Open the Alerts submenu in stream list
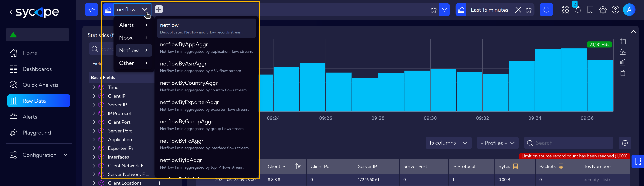Image resolution: width=644 pixels, height=186 pixels. (134, 25)
